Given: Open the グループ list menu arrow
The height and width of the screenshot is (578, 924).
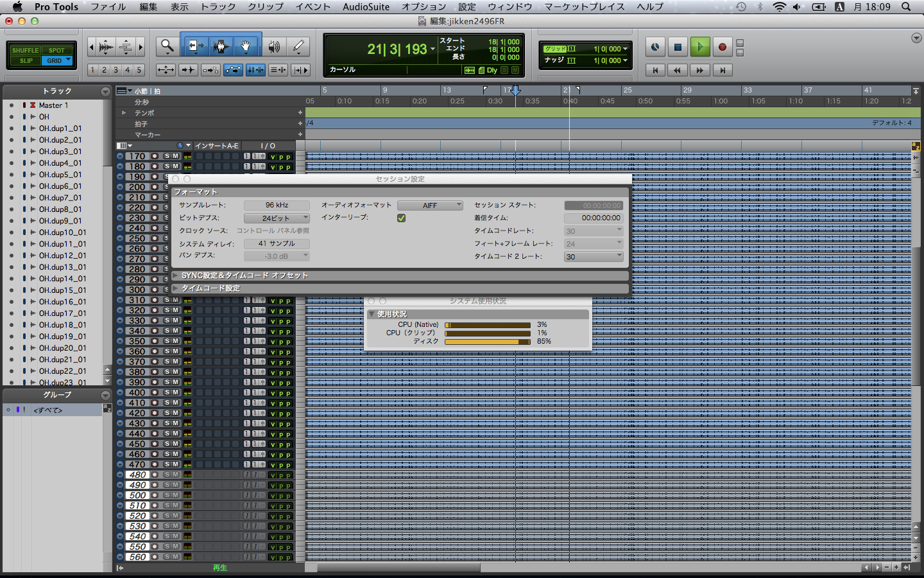Looking at the screenshot, I should tap(105, 396).
